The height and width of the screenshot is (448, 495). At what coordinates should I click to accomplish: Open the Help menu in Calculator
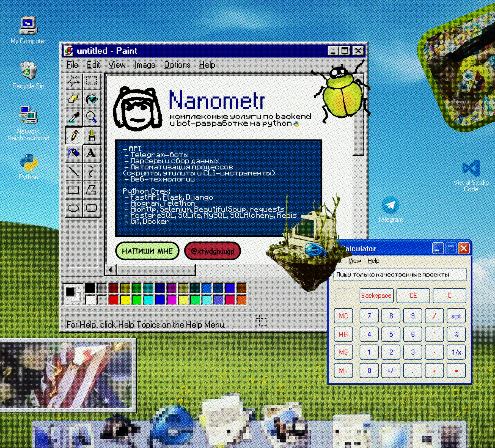tap(373, 261)
